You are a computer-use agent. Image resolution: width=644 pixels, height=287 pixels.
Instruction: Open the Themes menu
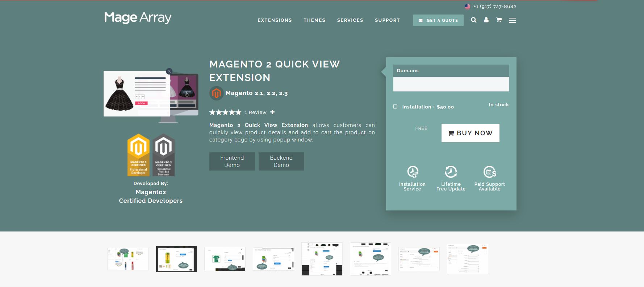coord(314,20)
